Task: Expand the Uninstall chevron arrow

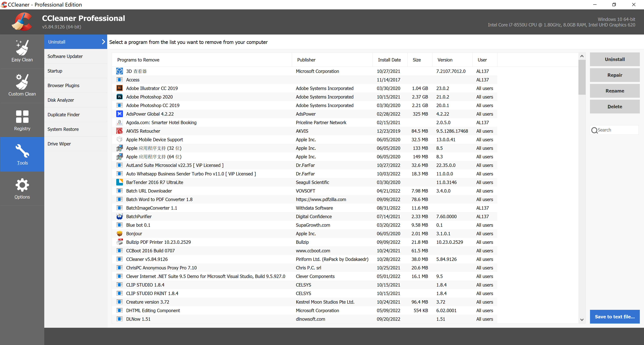Action: tap(103, 42)
